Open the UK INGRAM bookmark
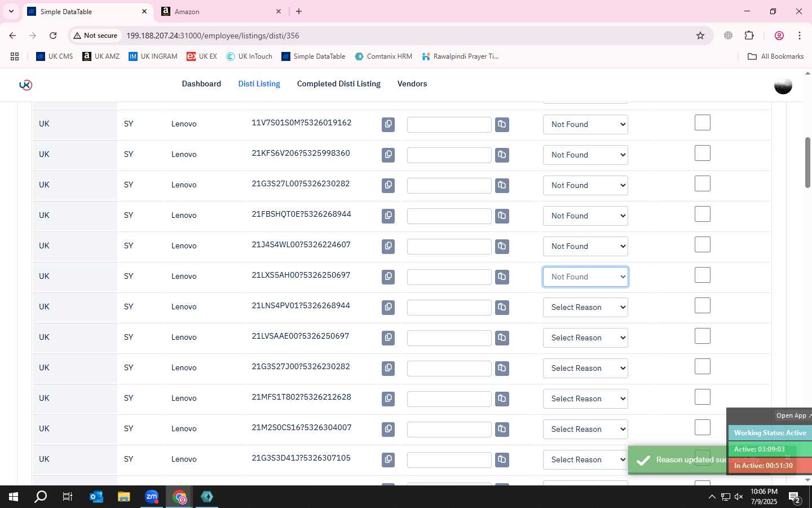This screenshot has width=812, height=508. [153, 56]
